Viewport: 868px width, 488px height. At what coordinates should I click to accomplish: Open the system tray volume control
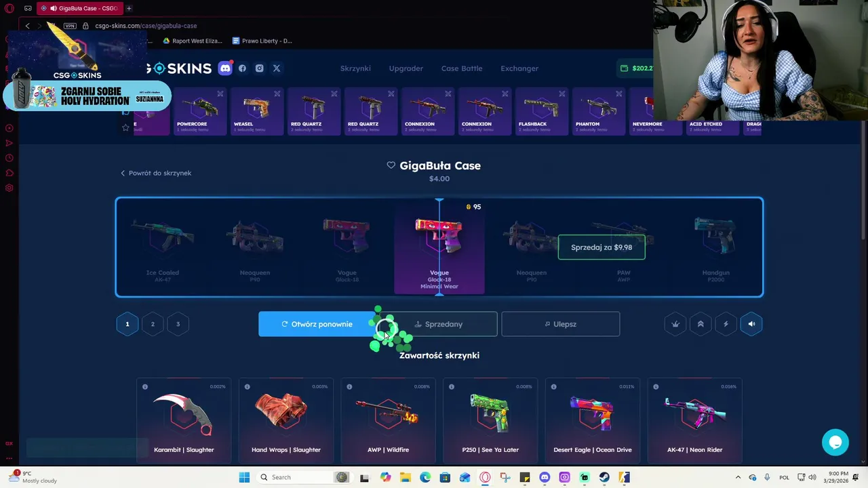click(812, 477)
